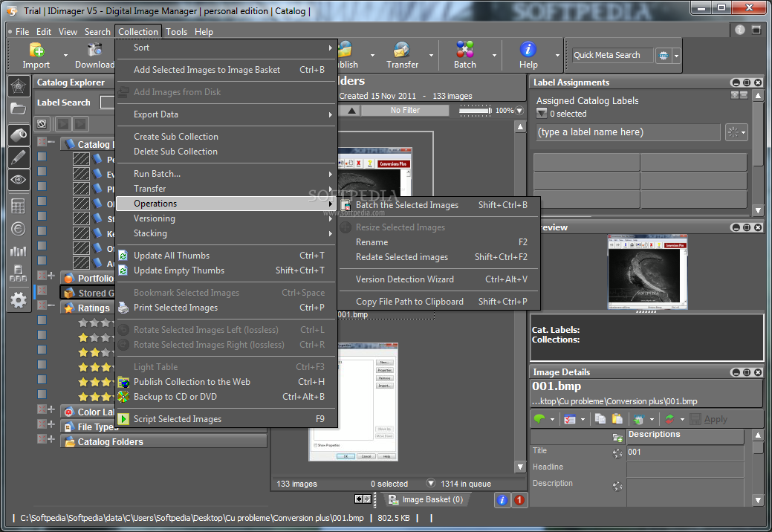772x532 pixels.
Task: Open the Help toolbar icon
Action: coord(528,50)
